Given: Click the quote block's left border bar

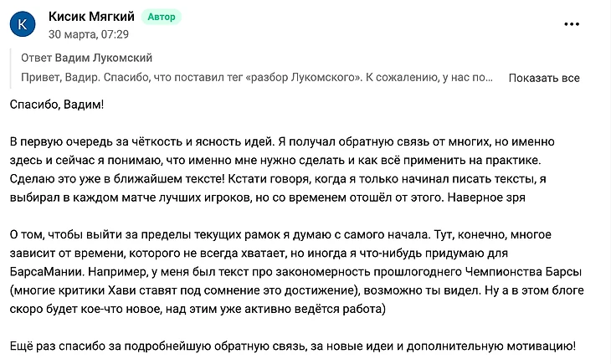Looking at the screenshot, I should 11,69.
